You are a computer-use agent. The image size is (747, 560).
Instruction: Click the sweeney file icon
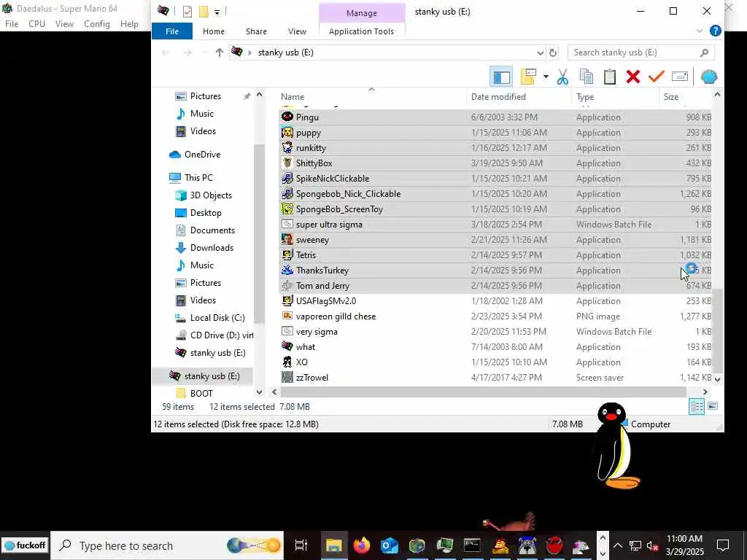click(287, 239)
